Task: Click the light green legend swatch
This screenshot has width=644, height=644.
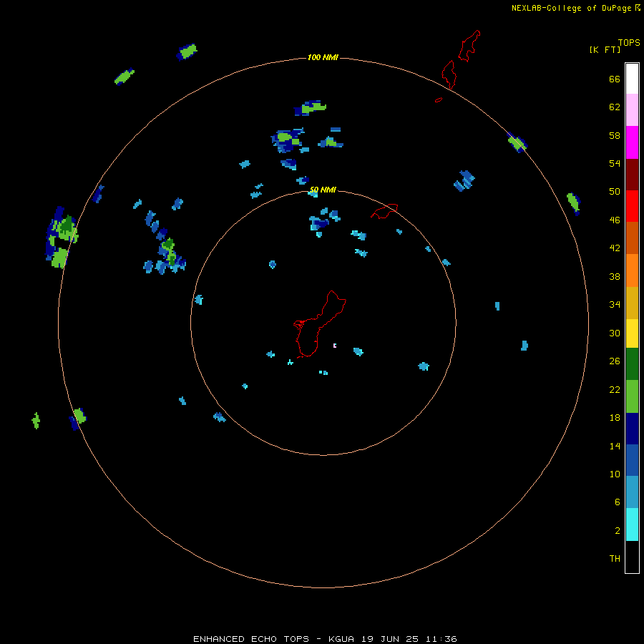Action: pyautogui.click(x=632, y=396)
